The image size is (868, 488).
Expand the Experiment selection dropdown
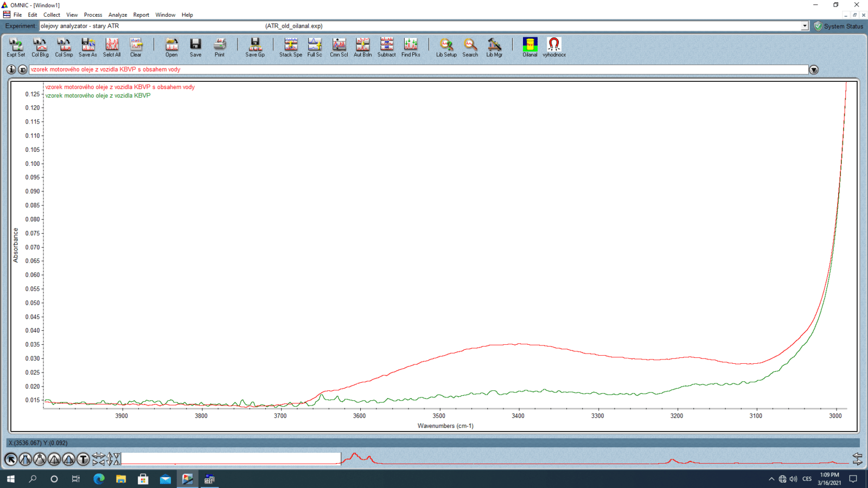click(x=805, y=26)
